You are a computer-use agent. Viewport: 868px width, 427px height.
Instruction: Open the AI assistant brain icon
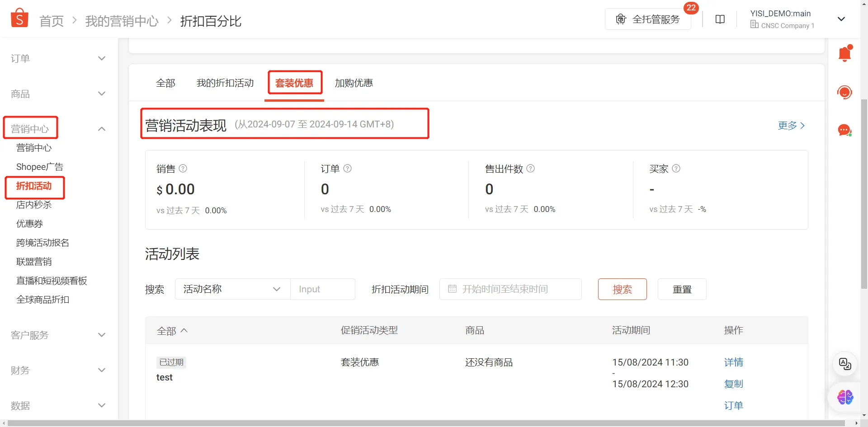[x=844, y=397]
